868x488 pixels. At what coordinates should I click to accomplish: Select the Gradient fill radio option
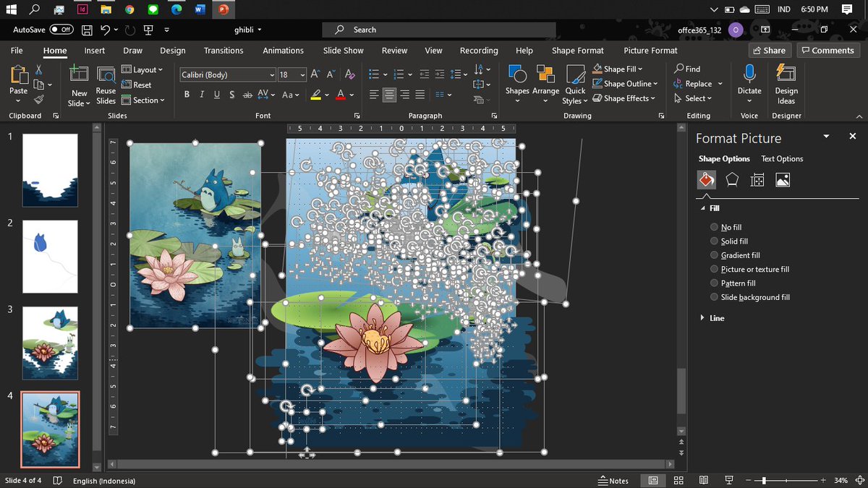(x=715, y=255)
